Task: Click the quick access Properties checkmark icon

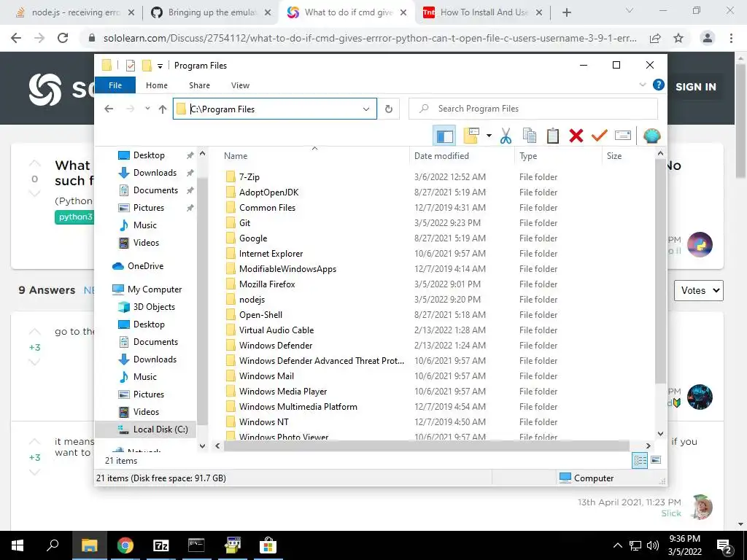Action: point(130,65)
